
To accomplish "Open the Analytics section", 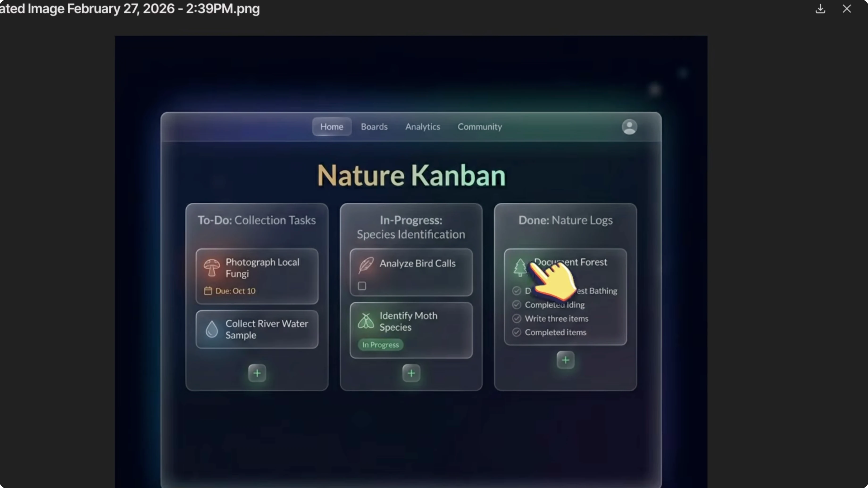I will pos(422,127).
